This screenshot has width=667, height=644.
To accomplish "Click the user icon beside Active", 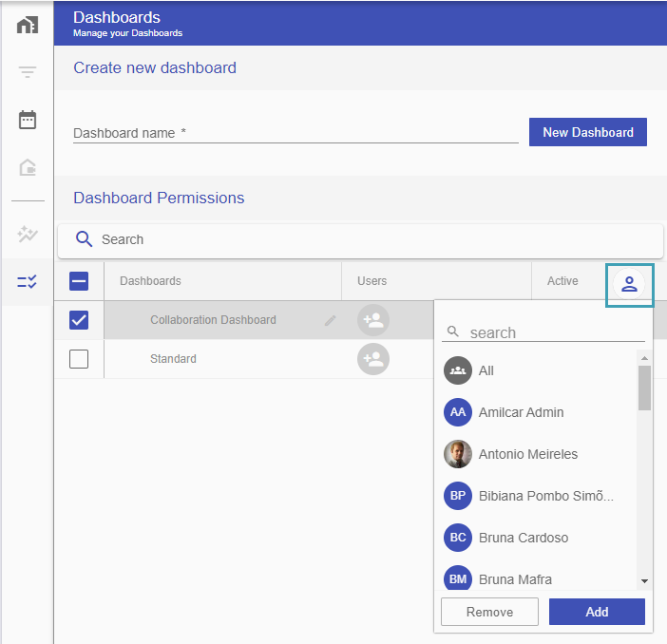I will pyautogui.click(x=629, y=284).
